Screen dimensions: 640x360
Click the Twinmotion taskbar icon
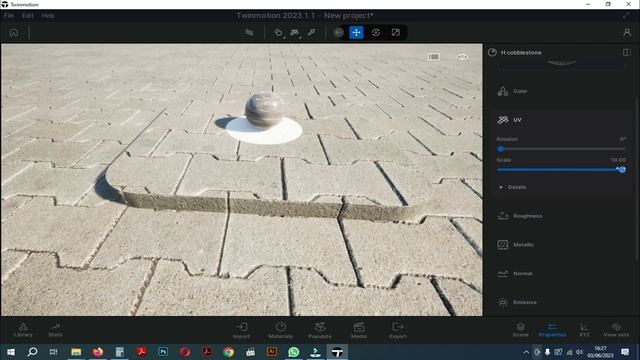pyautogui.click(x=337, y=352)
